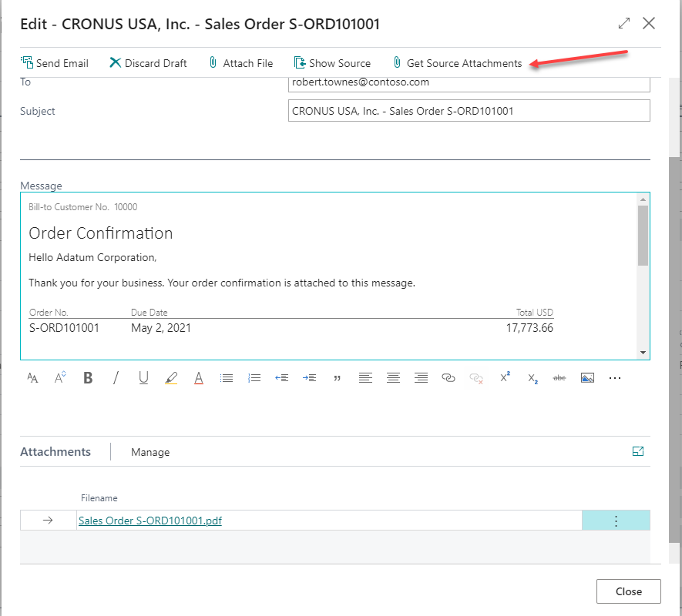This screenshot has height=616, width=682.
Task: Apply italic formatting
Action: coord(116,377)
